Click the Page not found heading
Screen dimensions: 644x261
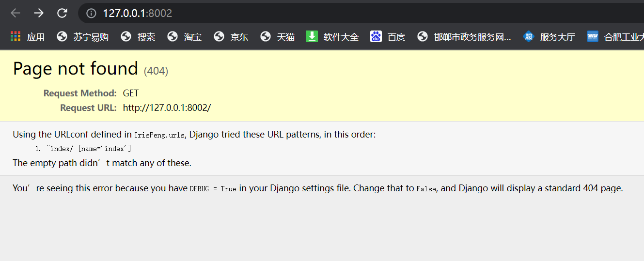pyautogui.click(x=76, y=69)
